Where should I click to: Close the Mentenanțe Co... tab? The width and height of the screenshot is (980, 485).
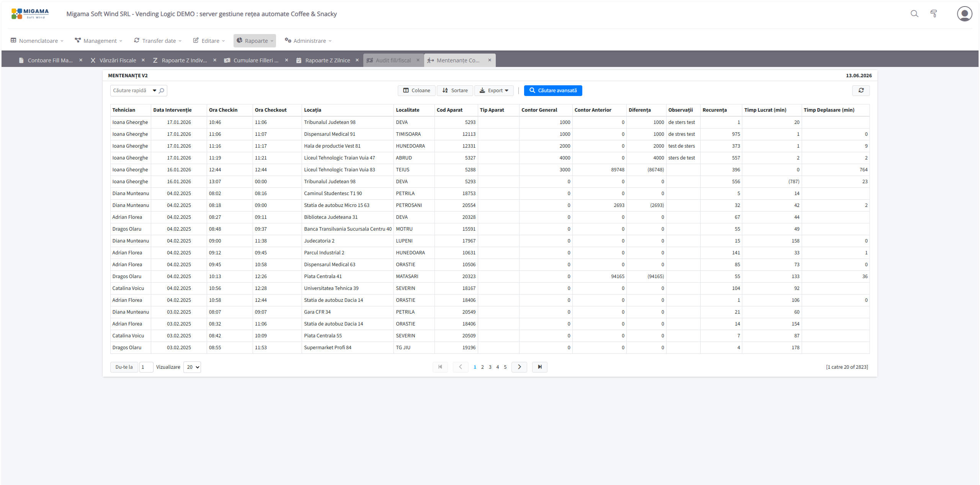[x=490, y=60]
